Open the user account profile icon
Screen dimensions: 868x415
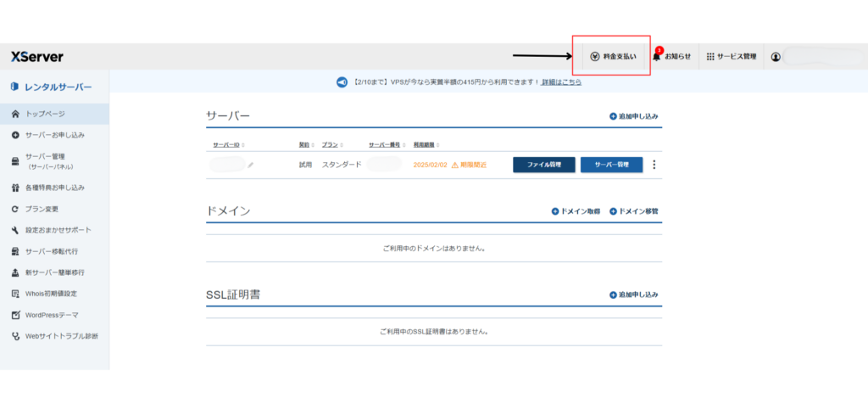pyautogui.click(x=776, y=57)
